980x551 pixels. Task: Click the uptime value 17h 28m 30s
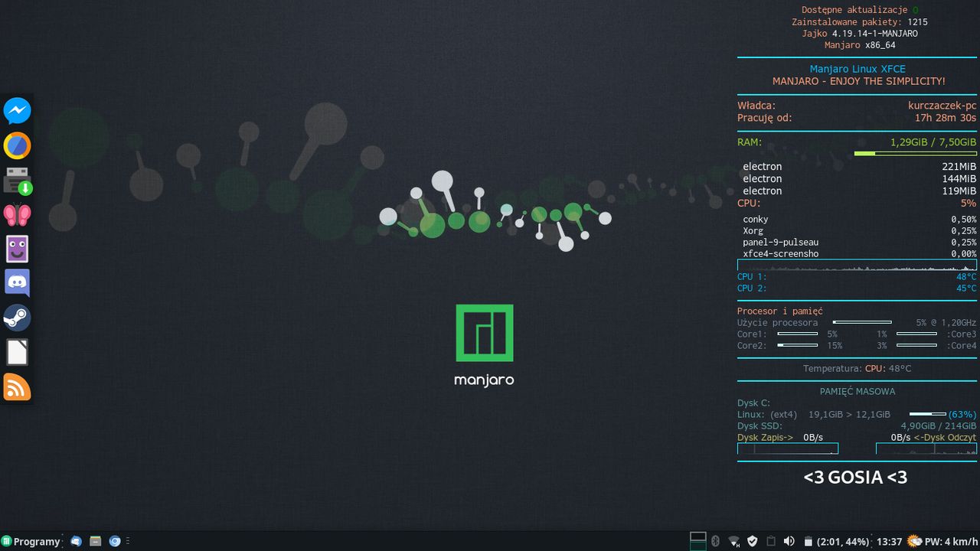coord(945,118)
